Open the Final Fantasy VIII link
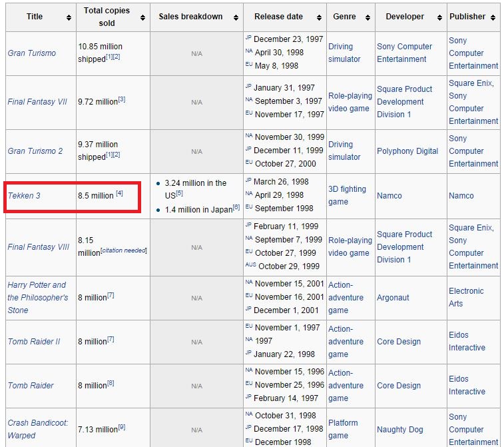This screenshot has height=447, width=504. 38,247
